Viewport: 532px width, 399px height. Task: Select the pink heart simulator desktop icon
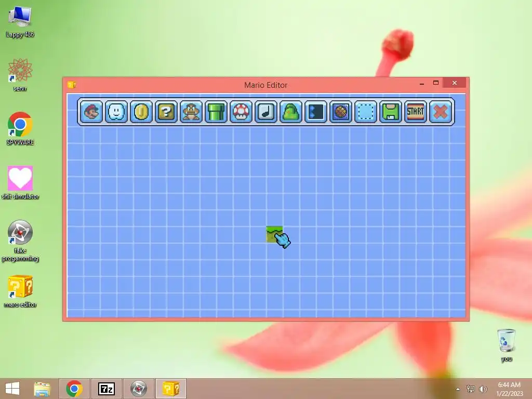tap(20, 182)
